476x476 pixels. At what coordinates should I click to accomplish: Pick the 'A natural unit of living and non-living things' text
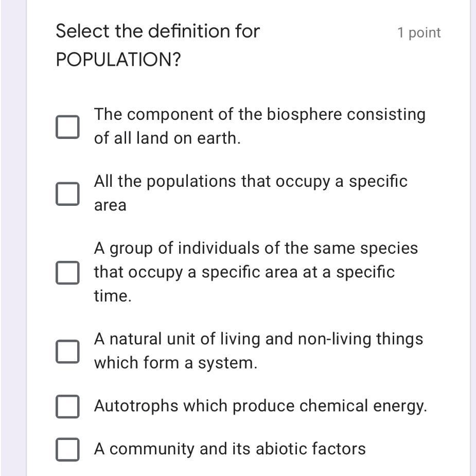pyautogui.click(x=258, y=339)
